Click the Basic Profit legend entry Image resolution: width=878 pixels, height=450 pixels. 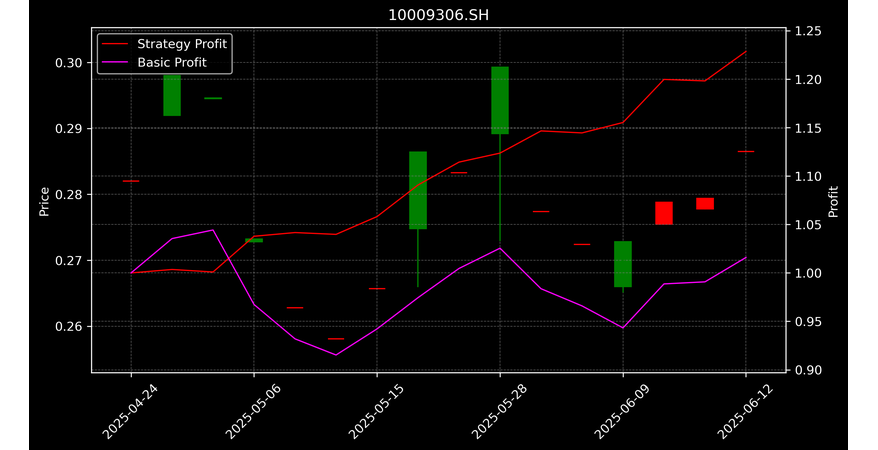(155, 63)
